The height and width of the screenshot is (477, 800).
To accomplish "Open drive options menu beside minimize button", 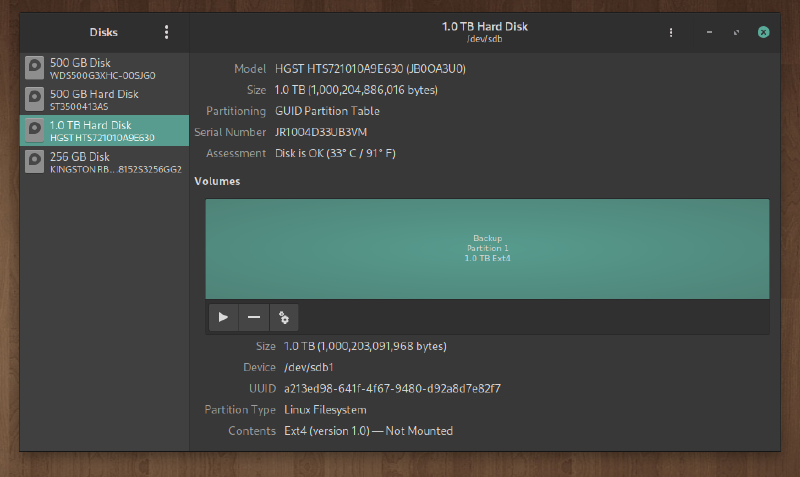I will point(671,32).
